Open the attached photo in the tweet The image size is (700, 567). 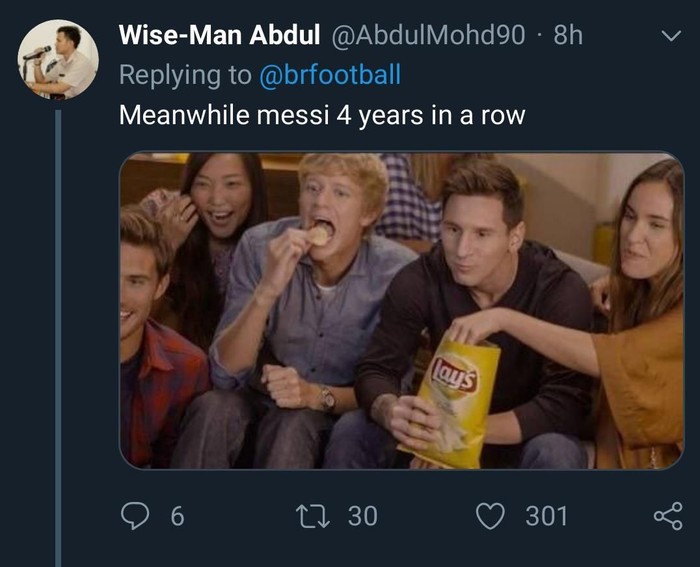point(400,310)
